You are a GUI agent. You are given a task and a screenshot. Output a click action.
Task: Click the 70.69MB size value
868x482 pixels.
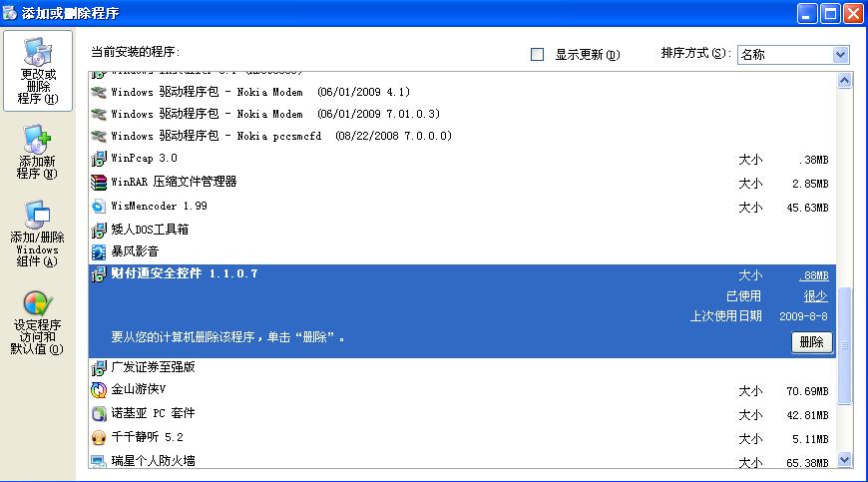[x=808, y=392]
